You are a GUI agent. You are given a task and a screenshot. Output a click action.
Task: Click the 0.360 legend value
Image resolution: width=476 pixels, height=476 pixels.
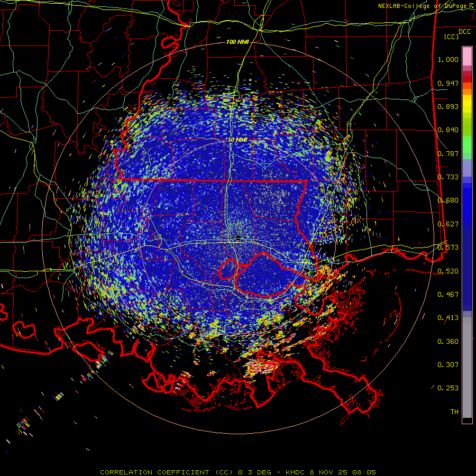click(x=448, y=342)
